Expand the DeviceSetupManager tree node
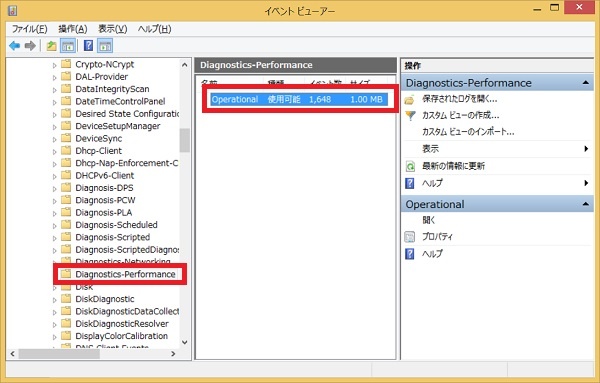Screen dimensions: 600x383 [54, 127]
